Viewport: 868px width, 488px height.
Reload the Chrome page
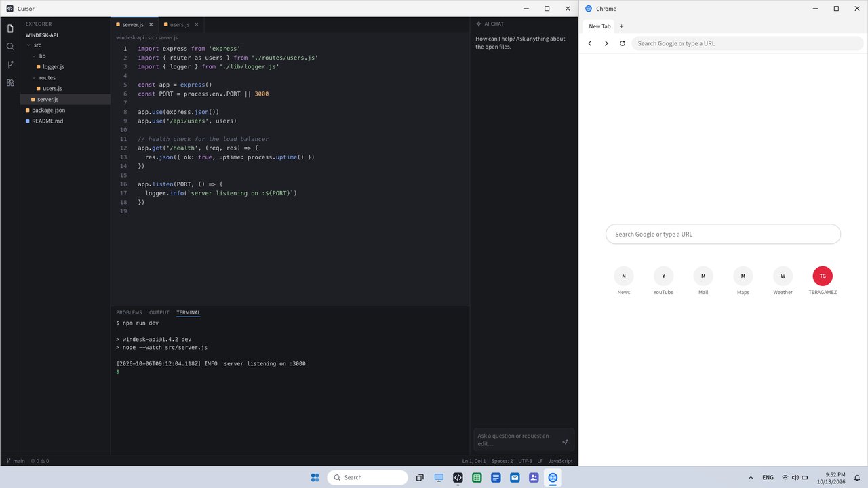pos(623,43)
